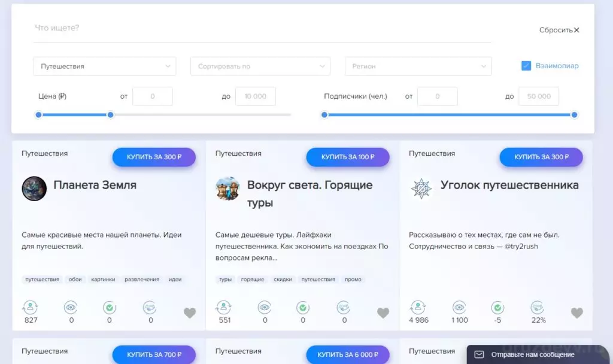Uncheck the Взаимопиар checkbox
Image resolution: width=613 pixels, height=364 pixels.
pos(526,66)
